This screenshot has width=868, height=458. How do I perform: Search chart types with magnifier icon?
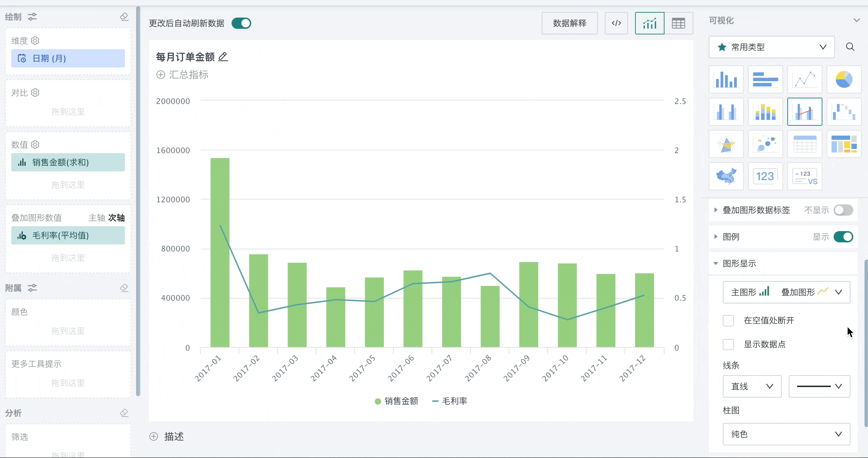click(x=850, y=47)
